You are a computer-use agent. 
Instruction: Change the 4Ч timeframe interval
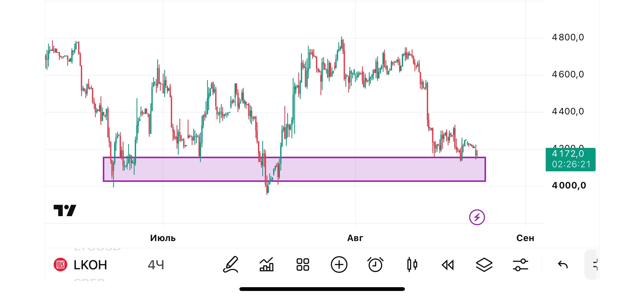coord(156,265)
